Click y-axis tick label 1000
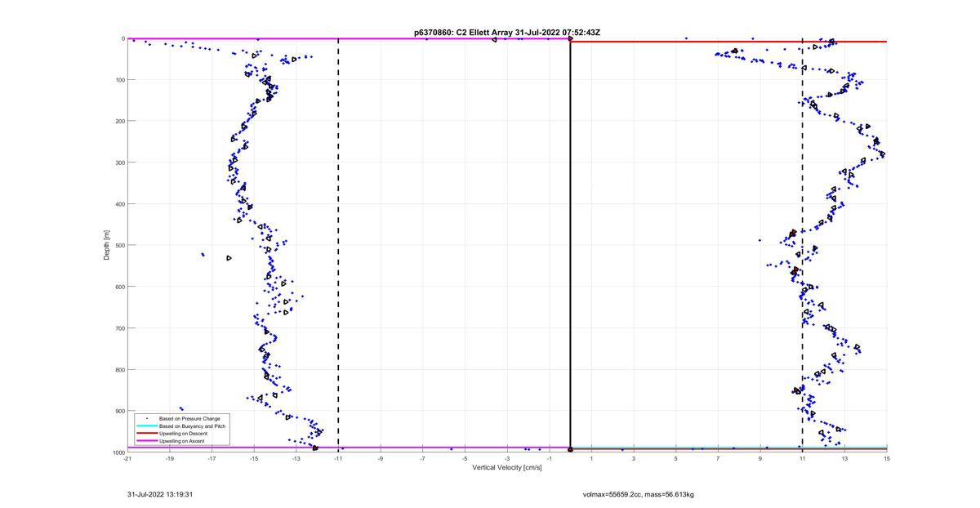This screenshot has width=980, height=508. tap(118, 452)
